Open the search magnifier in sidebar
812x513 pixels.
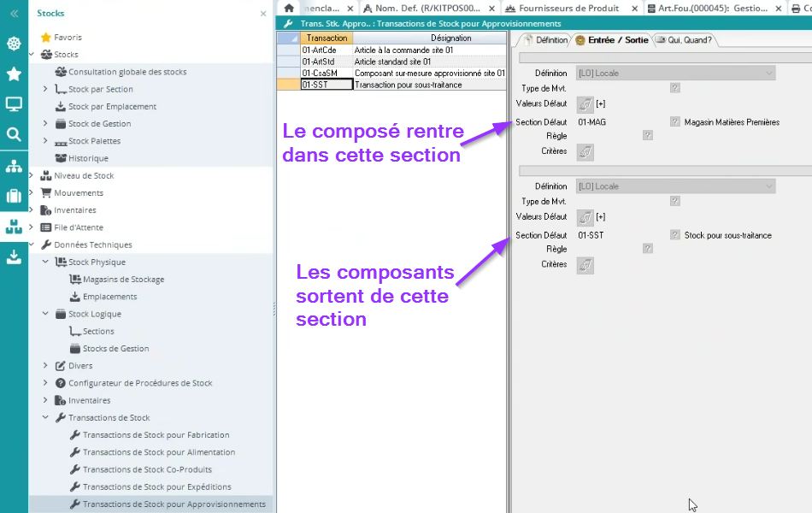coord(14,134)
